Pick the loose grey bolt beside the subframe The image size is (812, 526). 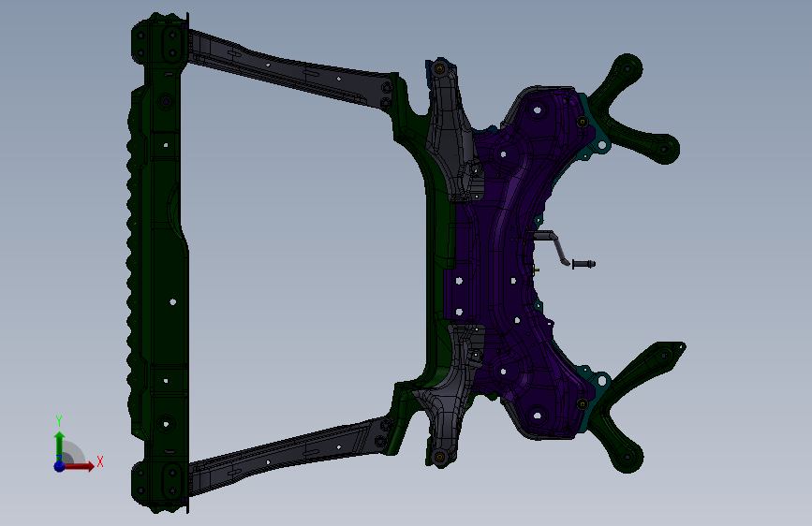(583, 264)
